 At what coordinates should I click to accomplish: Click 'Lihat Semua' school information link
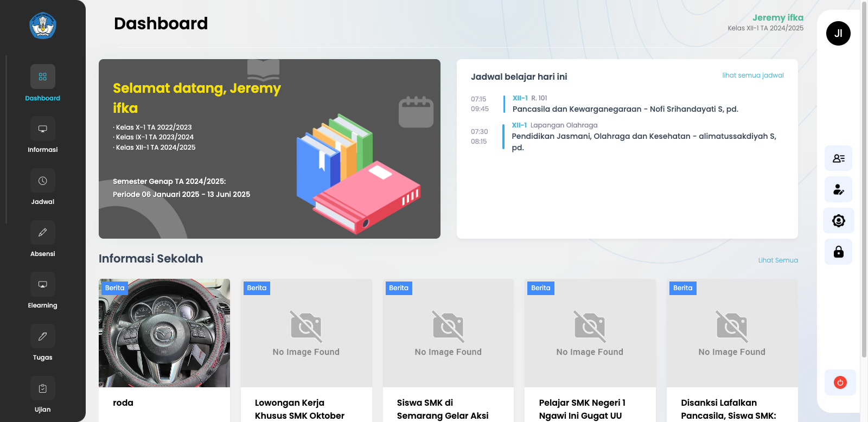(x=777, y=260)
